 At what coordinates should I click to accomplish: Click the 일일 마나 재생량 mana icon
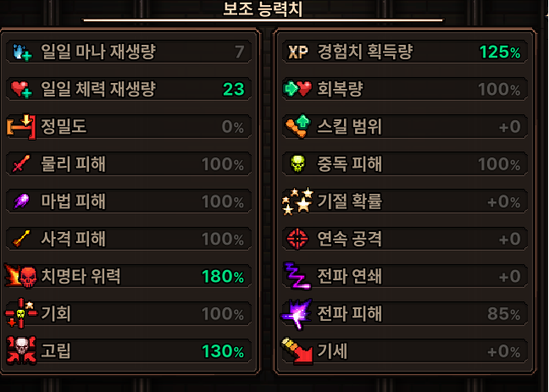(22, 52)
